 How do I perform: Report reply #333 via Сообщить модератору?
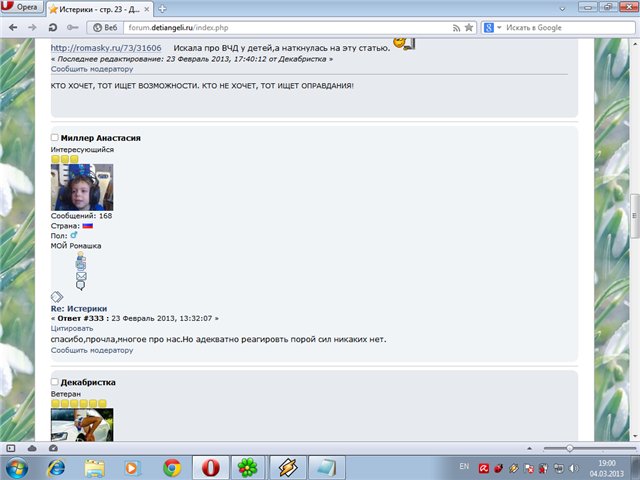tap(92, 350)
